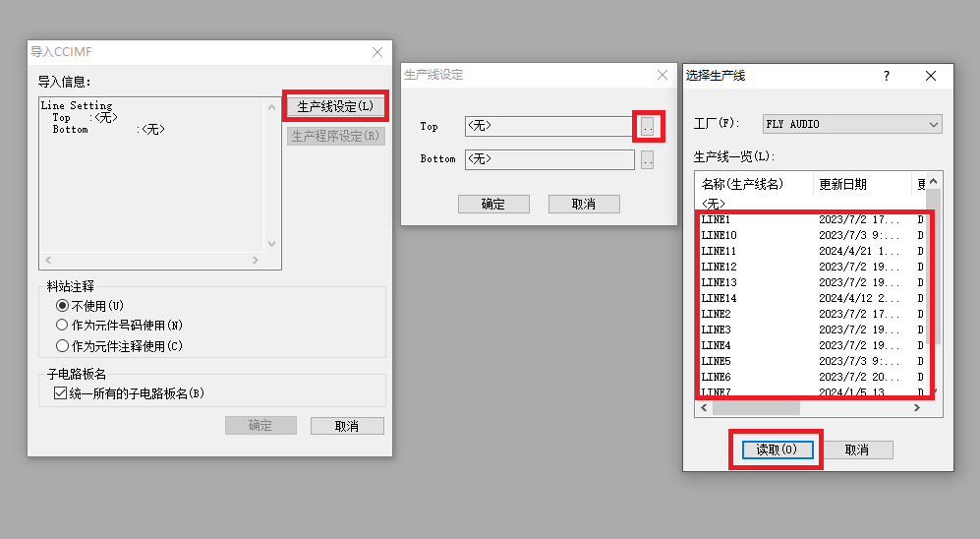
Task: Click the 名称(生产线名) column header
Action: [x=754, y=184]
